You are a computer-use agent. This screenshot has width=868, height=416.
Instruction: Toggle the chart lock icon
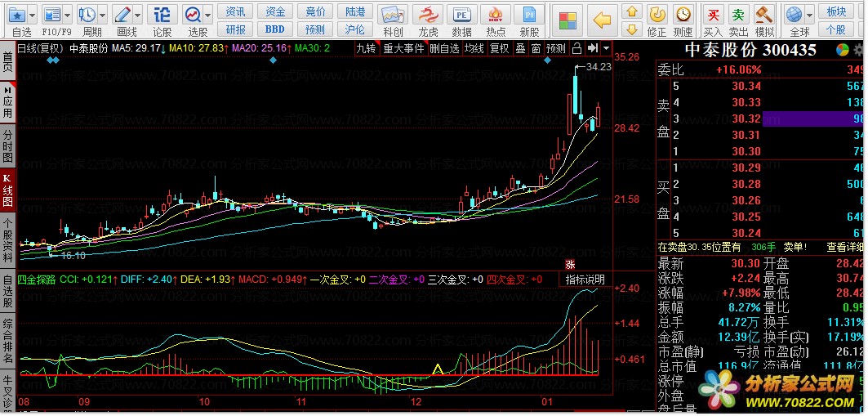tap(577, 48)
